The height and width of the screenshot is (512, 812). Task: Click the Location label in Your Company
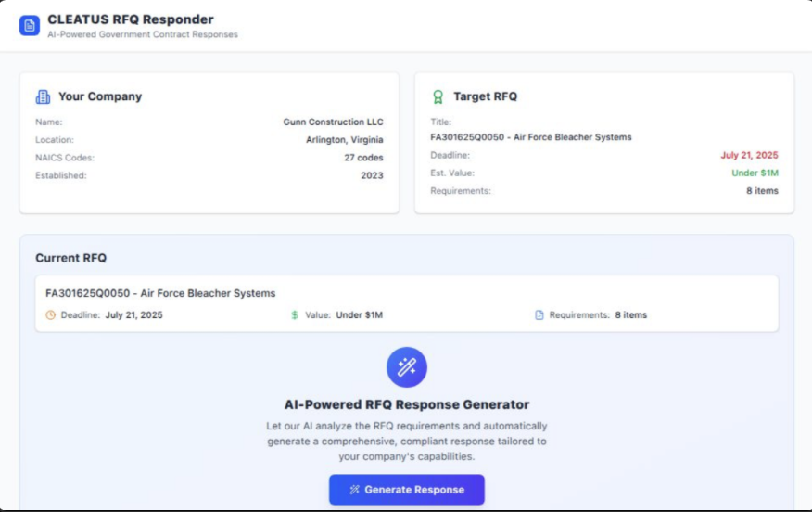pyautogui.click(x=55, y=140)
